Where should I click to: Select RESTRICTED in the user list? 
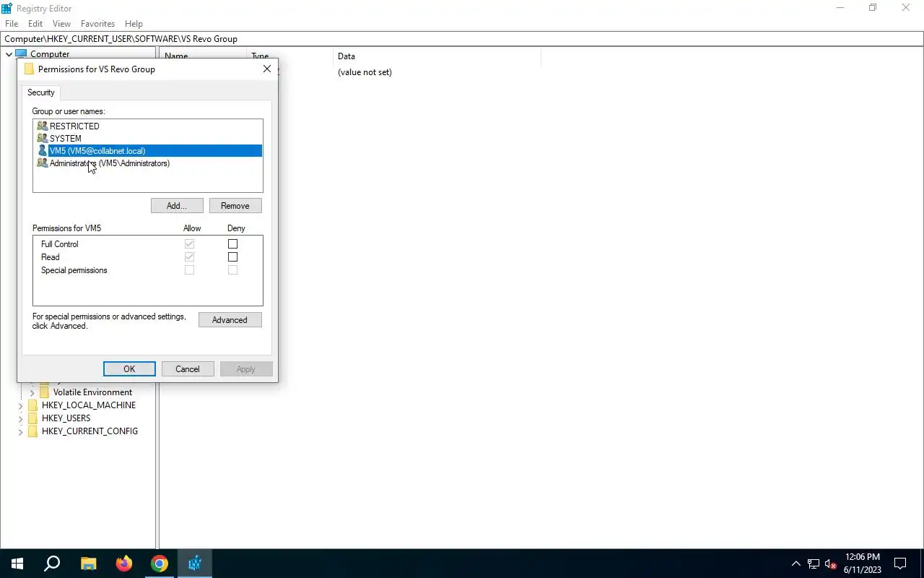[74, 126]
